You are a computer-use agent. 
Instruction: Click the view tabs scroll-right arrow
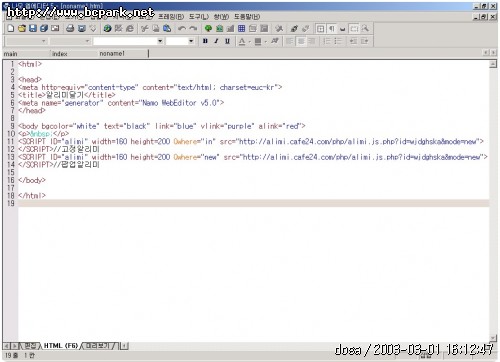coord(15,346)
